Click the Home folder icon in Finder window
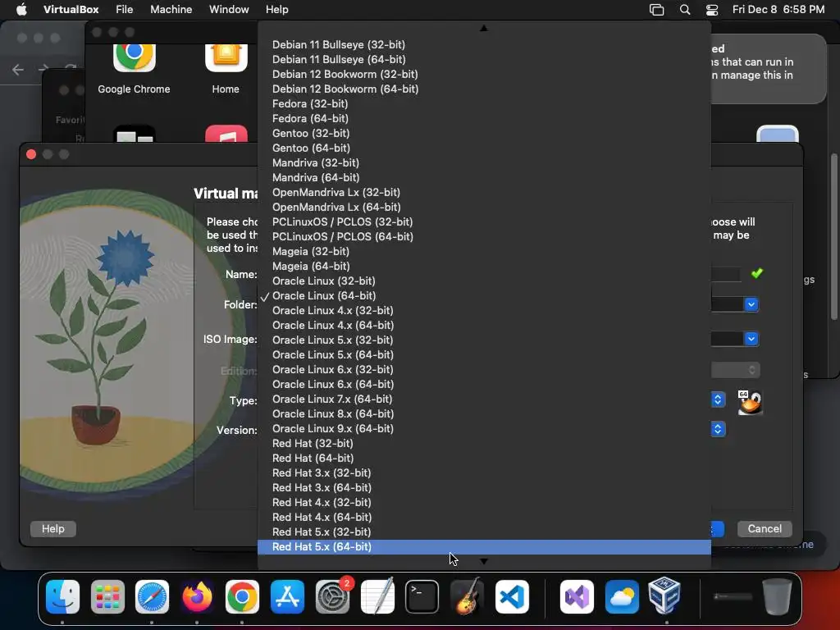Screen dimensions: 840x630 (x=226, y=57)
